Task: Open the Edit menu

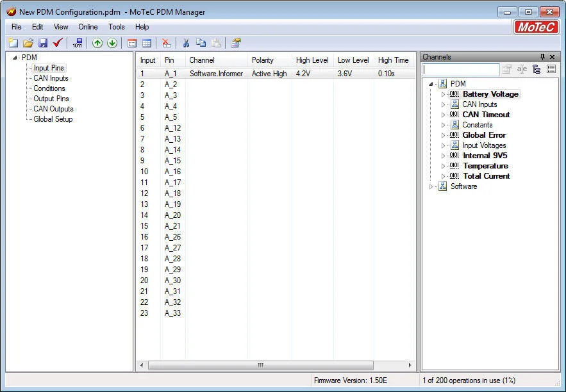Action: (x=38, y=27)
